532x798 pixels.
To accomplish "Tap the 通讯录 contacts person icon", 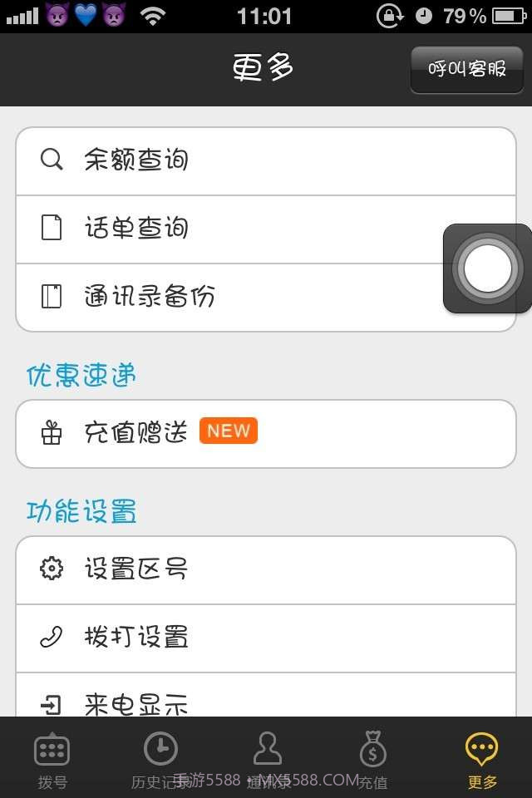I will coord(266,750).
